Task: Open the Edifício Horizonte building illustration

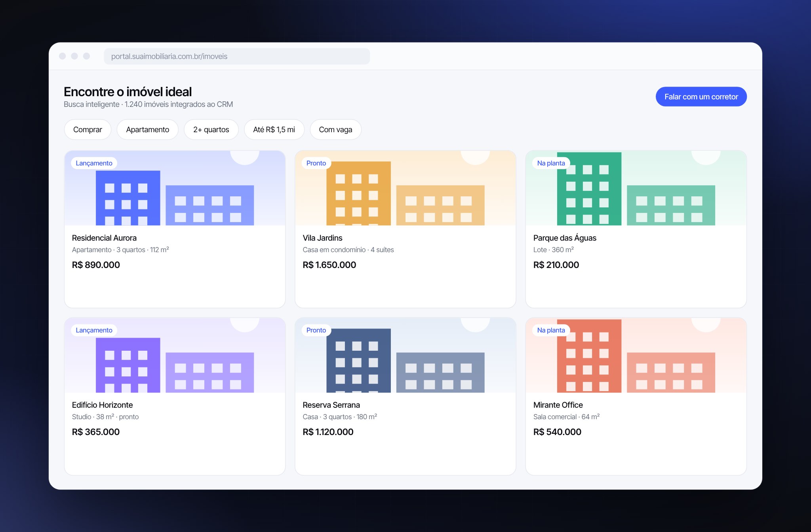Action: click(175, 355)
